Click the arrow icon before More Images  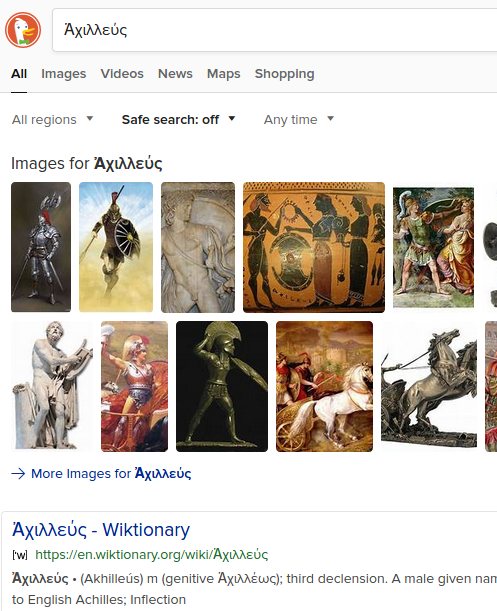18,473
